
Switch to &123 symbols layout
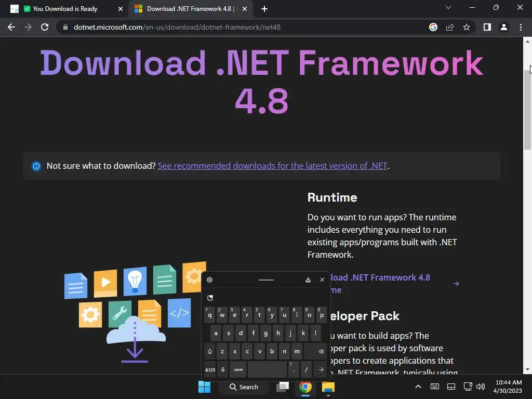pyautogui.click(x=210, y=370)
